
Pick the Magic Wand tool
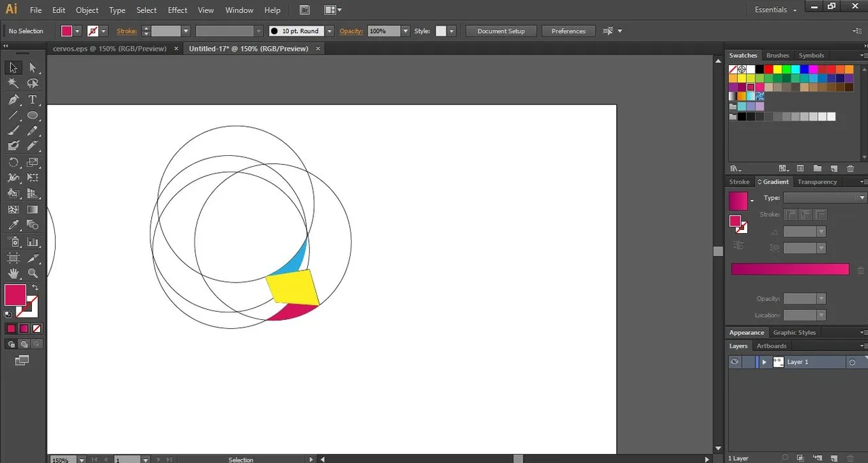point(13,83)
